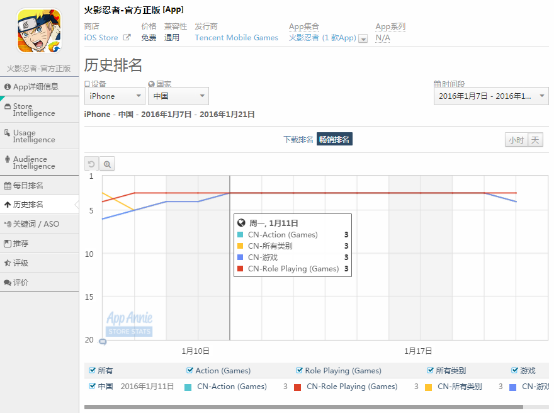Toggle the Role Playing (Games) checkbox

click(299, 370)
